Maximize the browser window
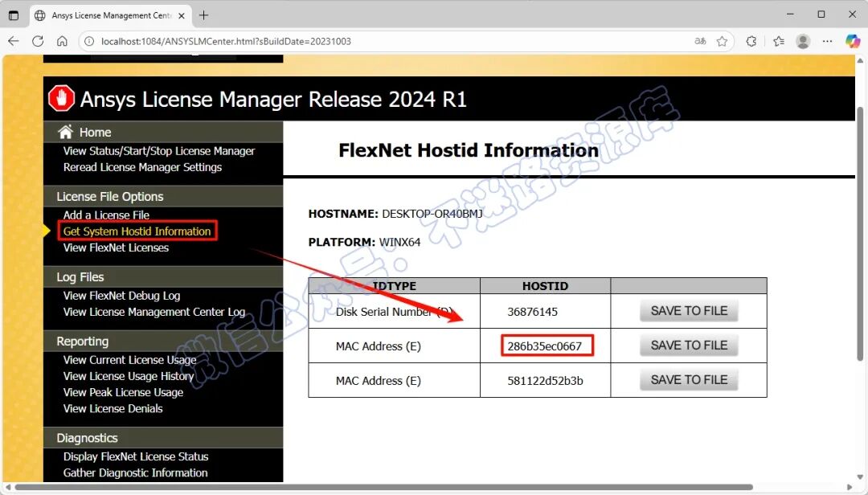The height and width of the screenshot is (495, 868). click(x=821, y=14)
